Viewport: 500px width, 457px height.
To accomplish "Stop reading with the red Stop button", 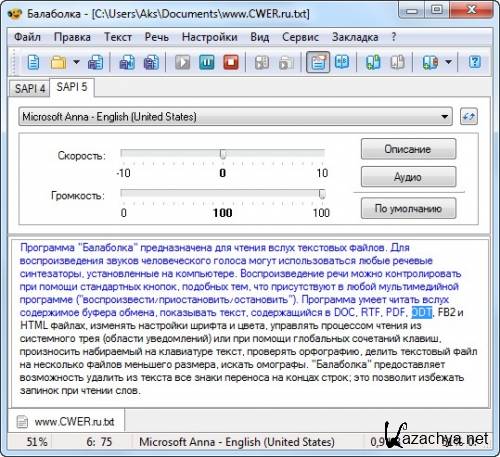I will [231, 62].
